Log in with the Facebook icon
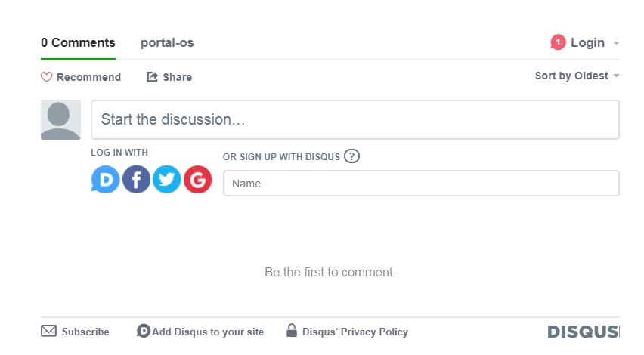This screenshot has height=355, width=644. pos(136,179)
